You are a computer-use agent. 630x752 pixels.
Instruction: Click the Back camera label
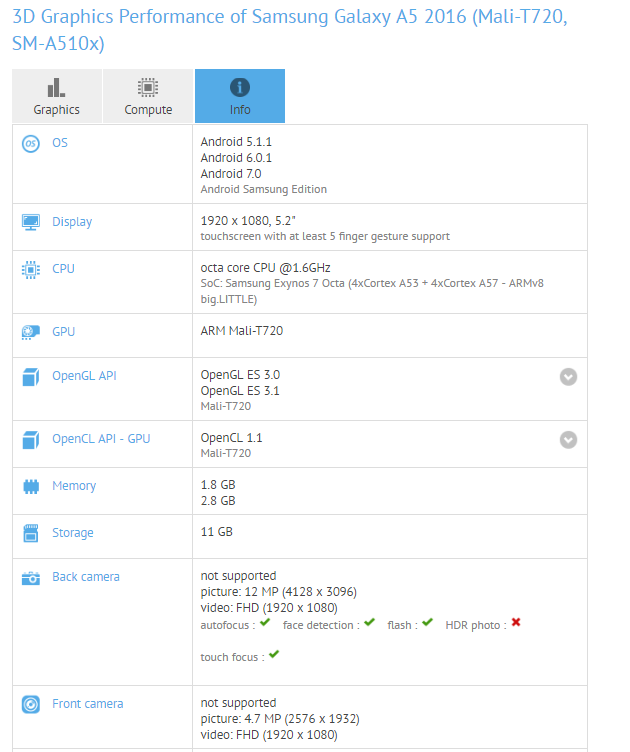(x=86, y=576)
